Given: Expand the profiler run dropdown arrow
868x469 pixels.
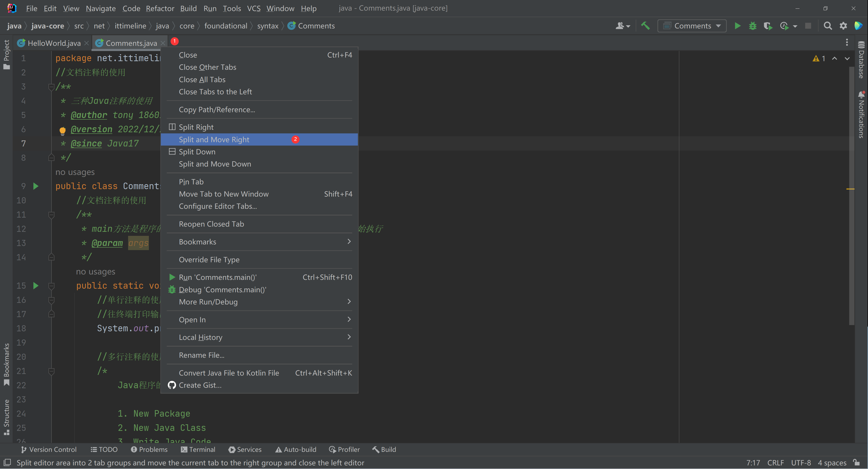Looking at the screenshot, I should pos(795,26).
